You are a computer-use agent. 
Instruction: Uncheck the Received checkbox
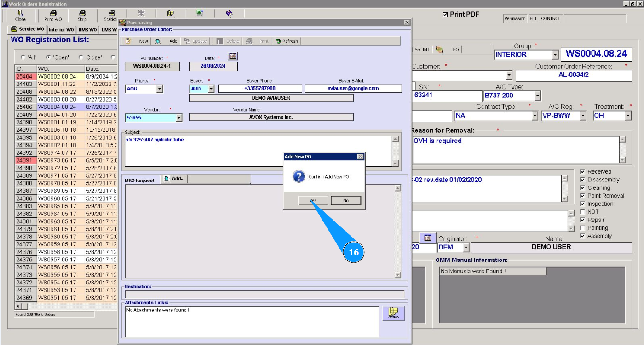(583, 172)
